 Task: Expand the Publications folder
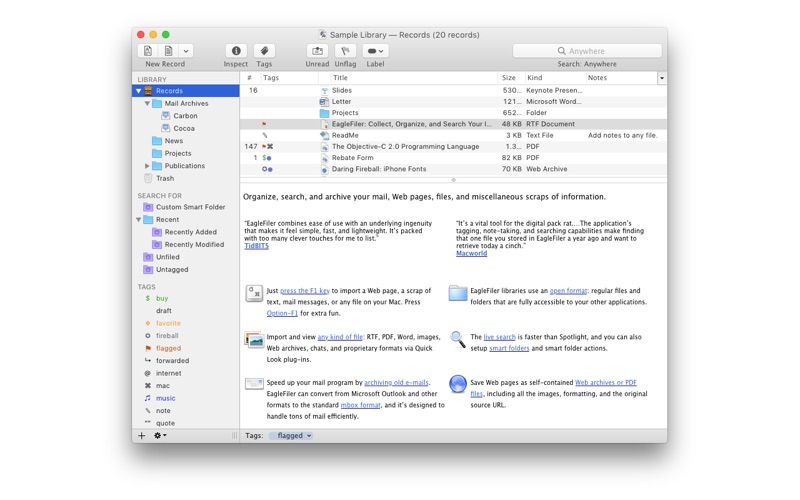[147, 166]
